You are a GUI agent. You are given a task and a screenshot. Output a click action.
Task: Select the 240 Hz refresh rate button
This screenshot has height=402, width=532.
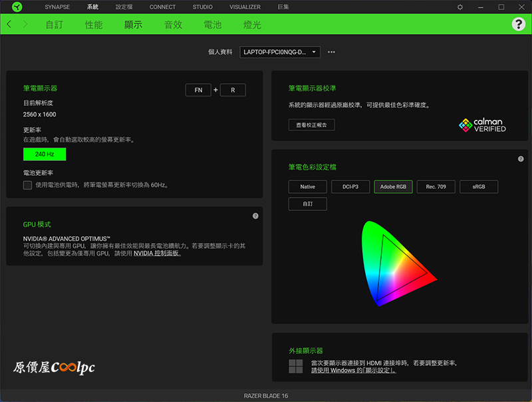point(45,154)
